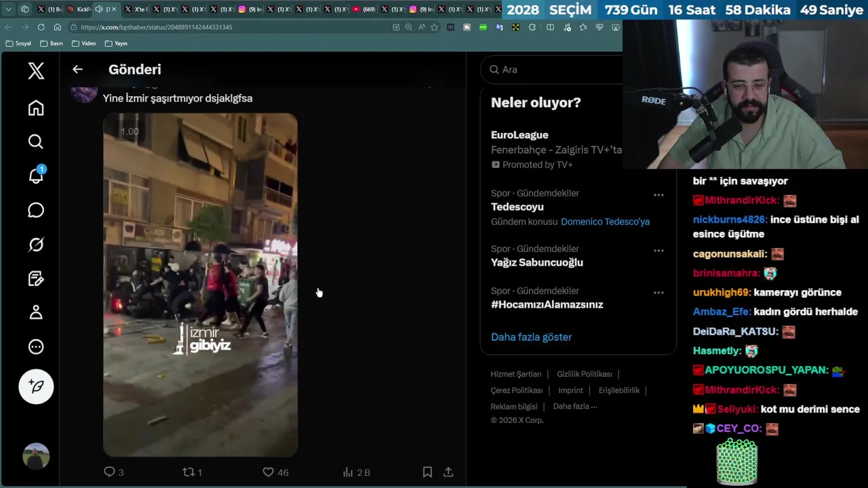The width and height of the screenshot is (868, 488).
Task: Click the chat username nickburns4826
Action: pyautogui.click(x=730, y=220)
